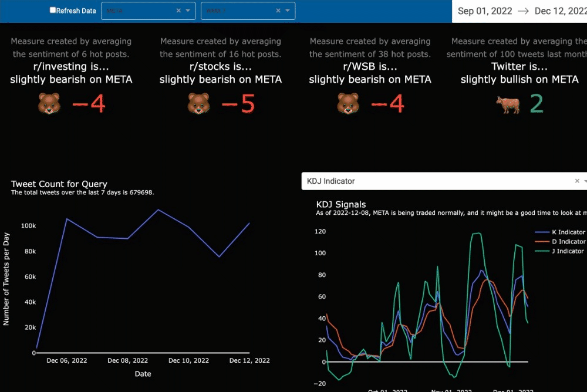Click 'Twitter is...' heading
Screen dimensions: 587x392
tap(519, 66)
